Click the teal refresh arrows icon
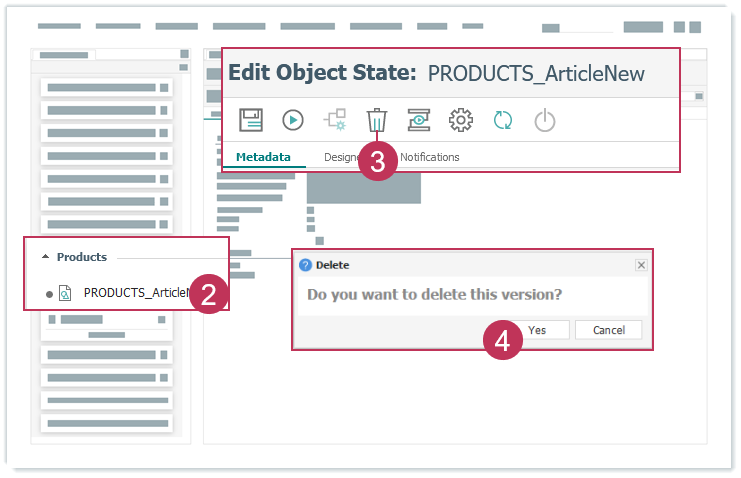 (x=502, y=120)
